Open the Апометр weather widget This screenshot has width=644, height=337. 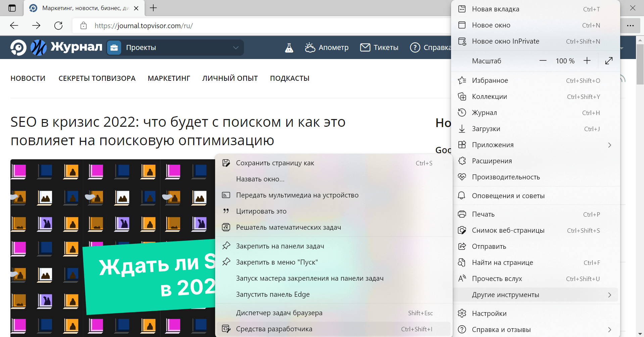(326, 47)
